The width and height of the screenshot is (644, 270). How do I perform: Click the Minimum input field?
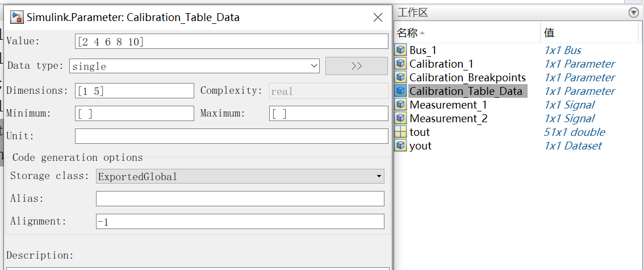pyautogui.click(x=134, y=114)
